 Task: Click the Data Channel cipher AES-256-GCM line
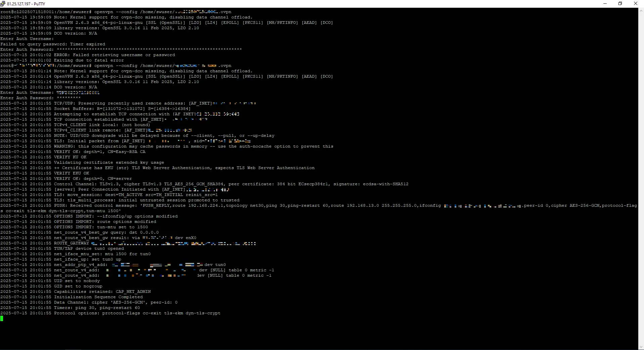[116, 302]
